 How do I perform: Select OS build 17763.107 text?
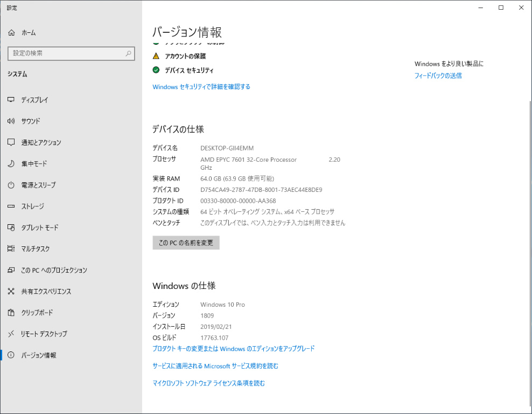click(214, 338)
